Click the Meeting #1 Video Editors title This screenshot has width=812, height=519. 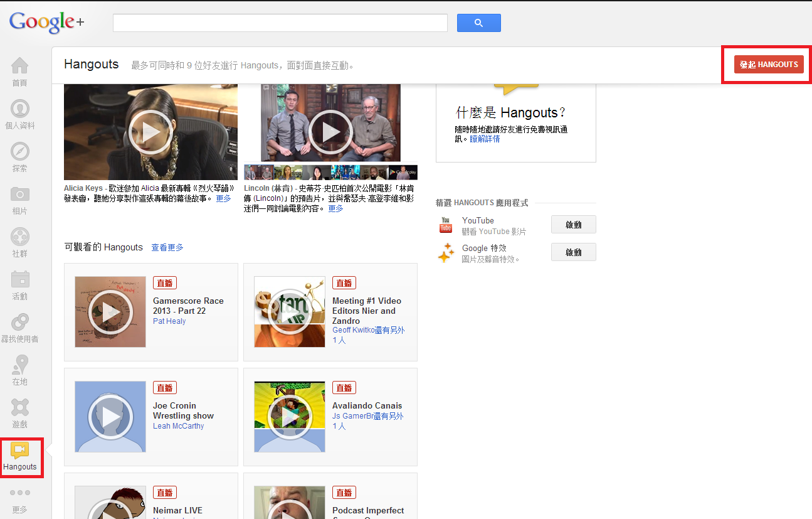(x=367, y=311)
